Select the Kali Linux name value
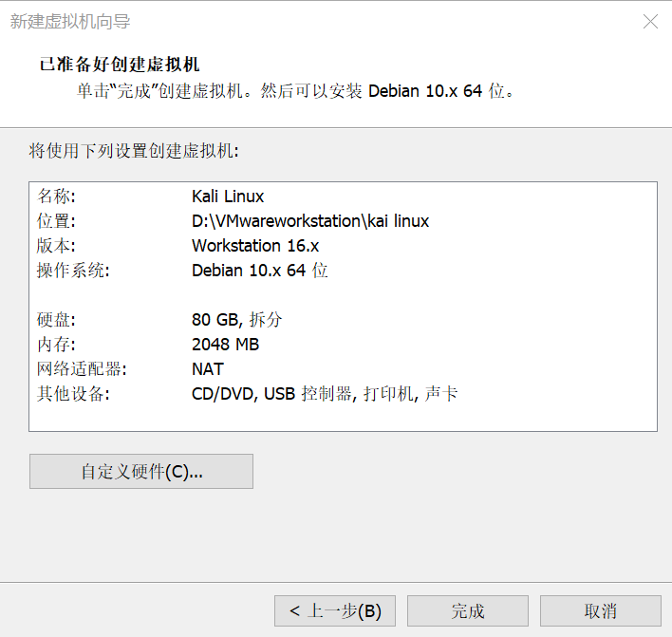The image size is (672, 637). (228, 197)
